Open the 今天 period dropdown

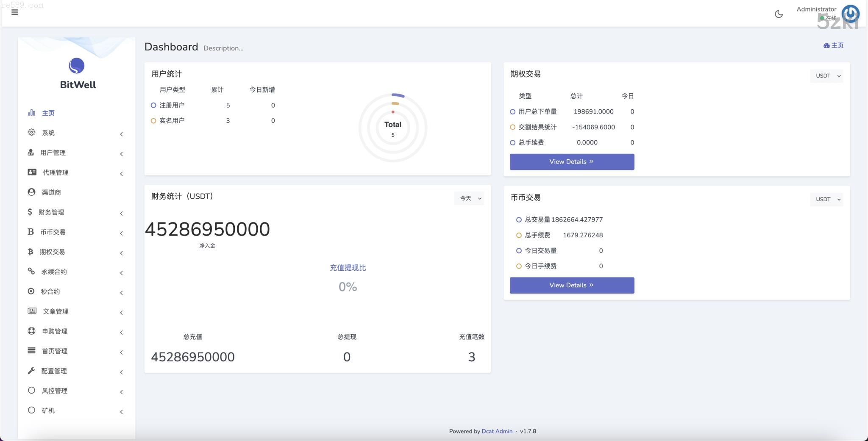pyautogui.click(x=469, y=198)
